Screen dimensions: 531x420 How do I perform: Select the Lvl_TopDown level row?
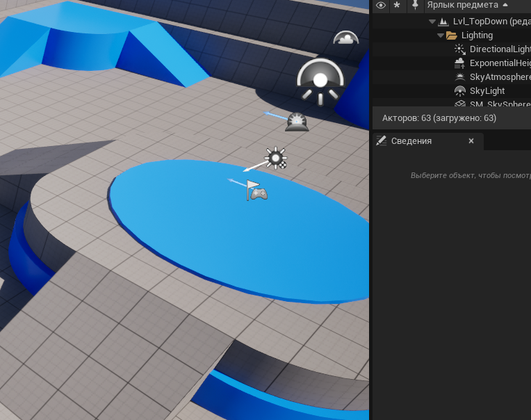coord(452,22)
